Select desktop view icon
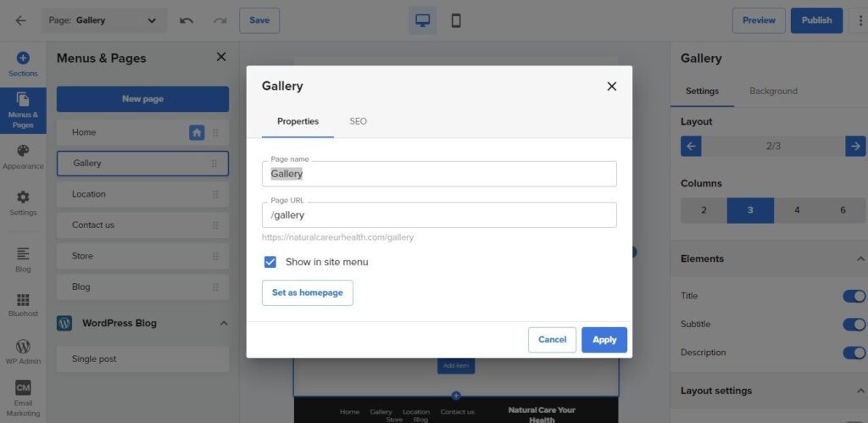Screen dimensions: 868x423 point(423,20)
